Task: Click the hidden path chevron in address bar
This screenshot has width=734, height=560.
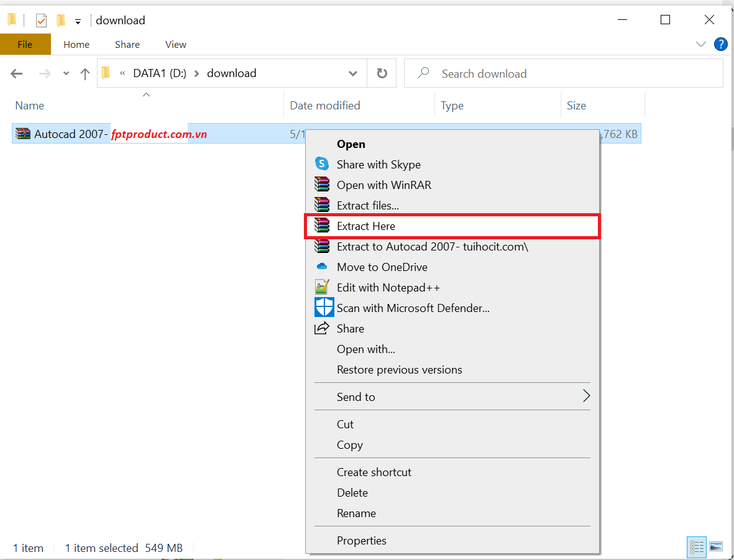Action: click(122, 73)
